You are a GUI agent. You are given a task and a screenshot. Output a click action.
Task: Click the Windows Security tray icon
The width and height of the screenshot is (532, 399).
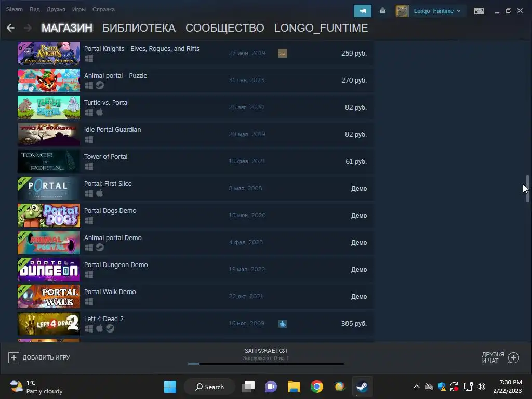442,387
